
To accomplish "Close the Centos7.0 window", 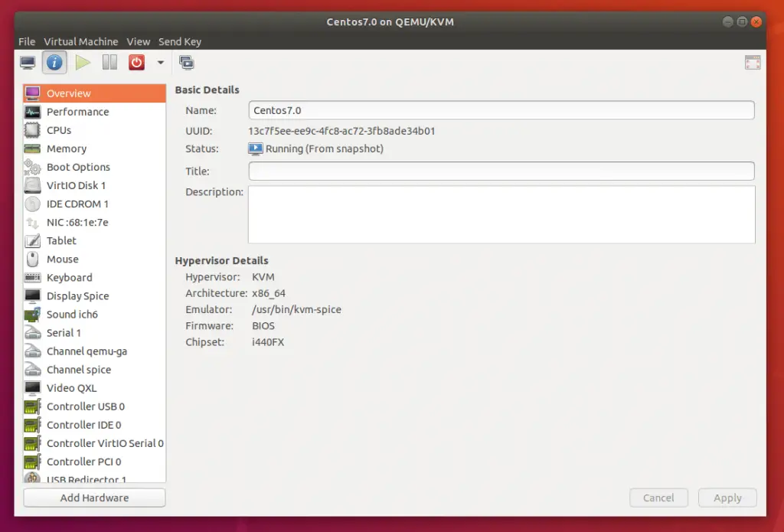I will click(x=756, y=21).
